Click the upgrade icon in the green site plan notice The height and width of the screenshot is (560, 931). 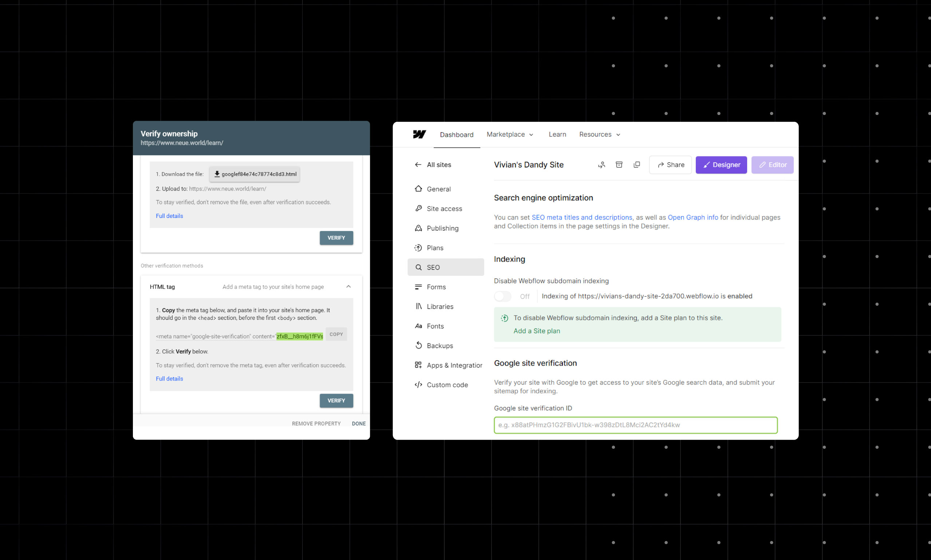click(x=504, y=318)
